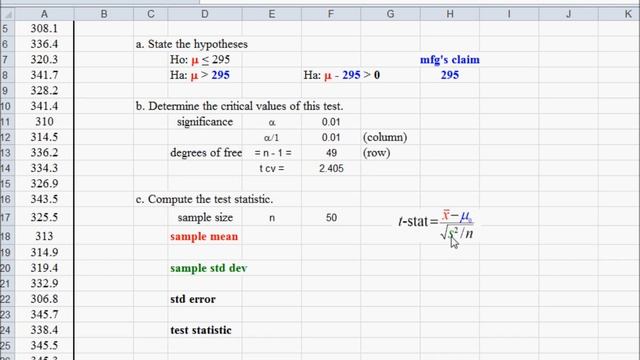Select column G header
640x360 pixels.
pyautogui.click(x=390, y=14)
